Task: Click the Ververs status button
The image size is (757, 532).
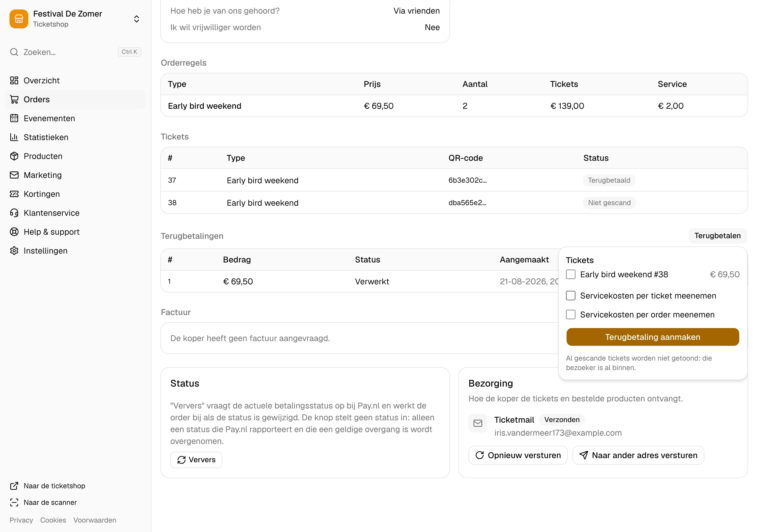Action: click(196, 460)
